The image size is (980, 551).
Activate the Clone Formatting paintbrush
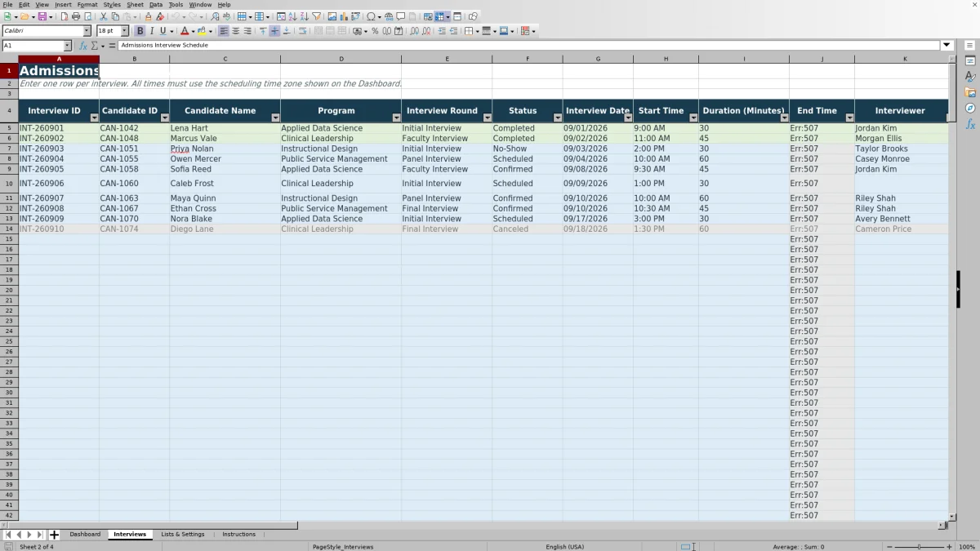pos(148,16)
